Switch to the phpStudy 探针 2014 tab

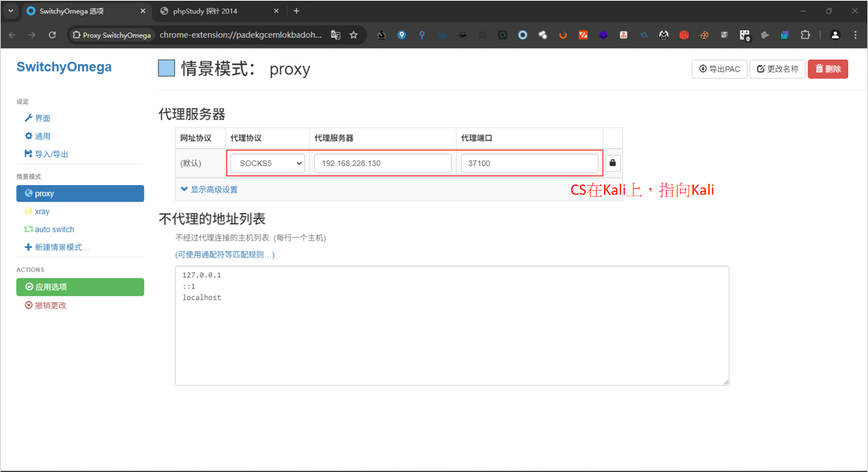click(x=220, y=10)
